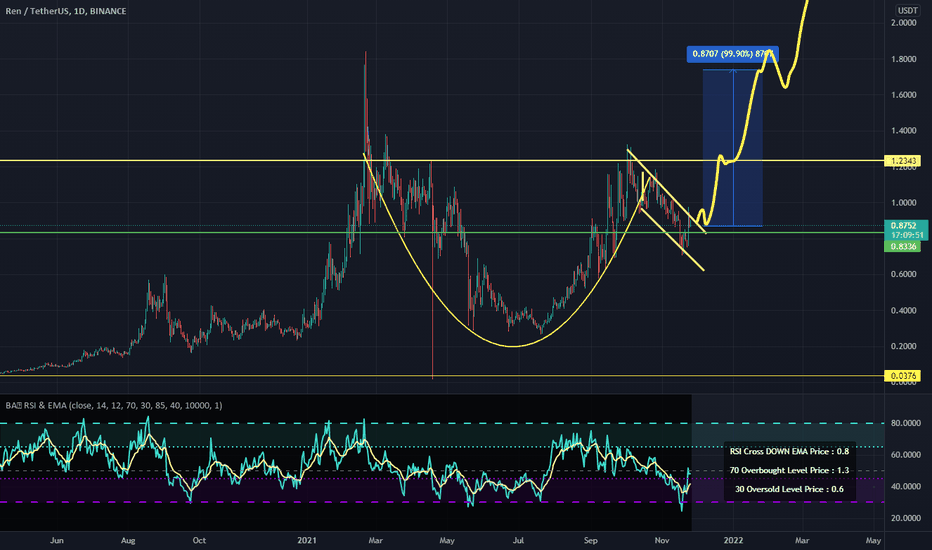The width and height of the screenshot is (932, 550).
Task: Click the 0.0376 yellow price label
Action: point(903,376)
